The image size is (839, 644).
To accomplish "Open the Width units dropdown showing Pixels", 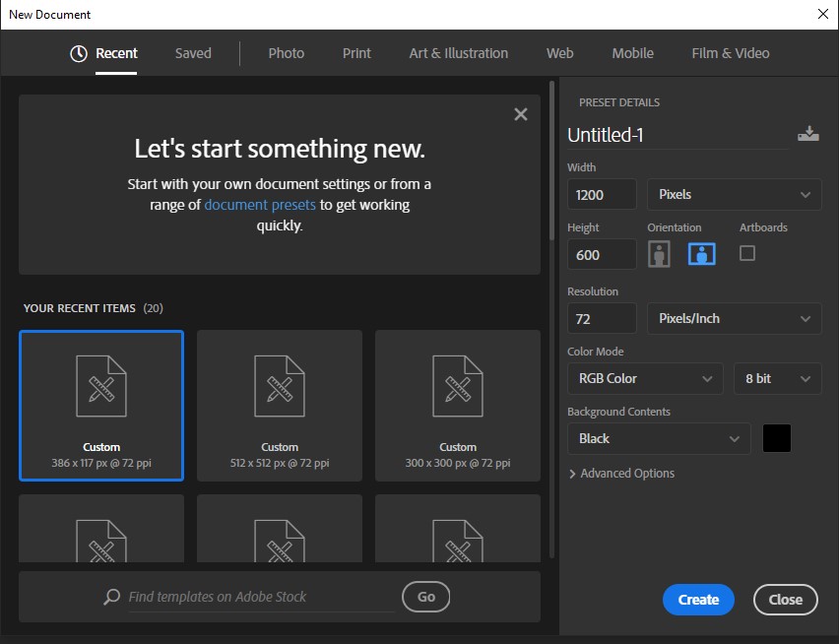I will 735,194.
